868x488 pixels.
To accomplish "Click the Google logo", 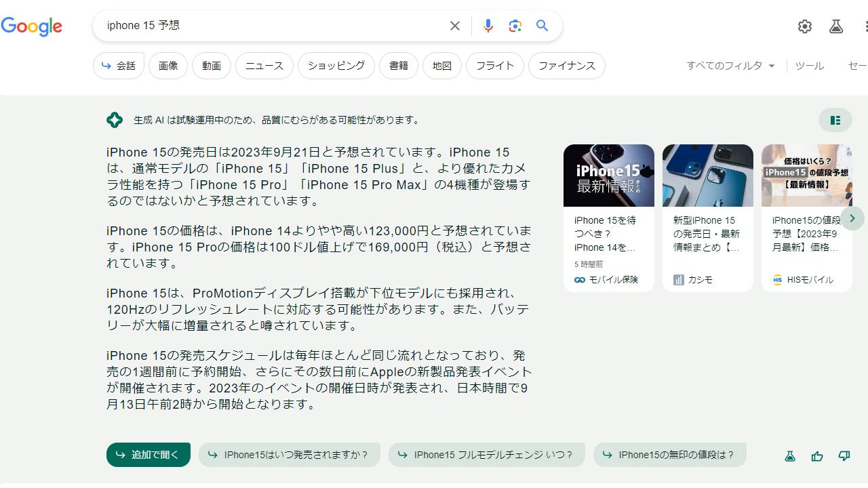I will (x=31, y=26).
